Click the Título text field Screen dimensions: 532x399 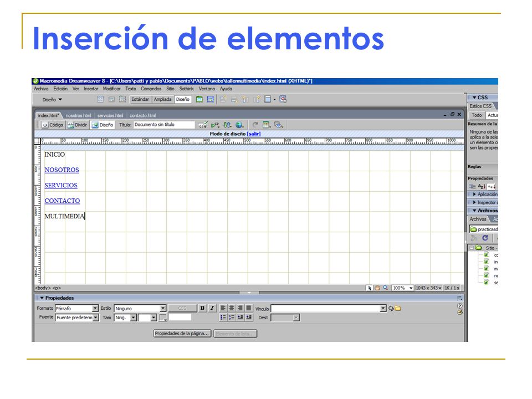(164, 125)
